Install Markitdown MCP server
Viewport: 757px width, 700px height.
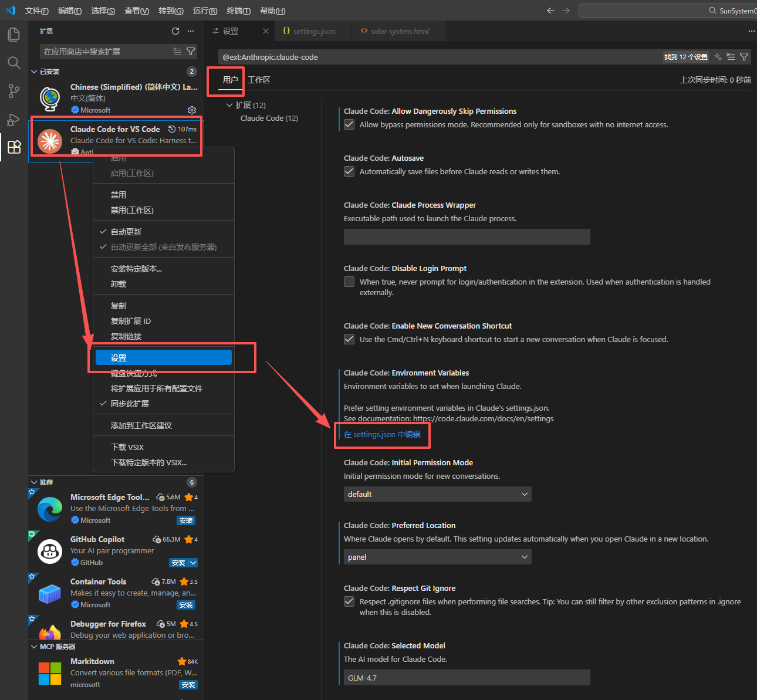(188, 685)
